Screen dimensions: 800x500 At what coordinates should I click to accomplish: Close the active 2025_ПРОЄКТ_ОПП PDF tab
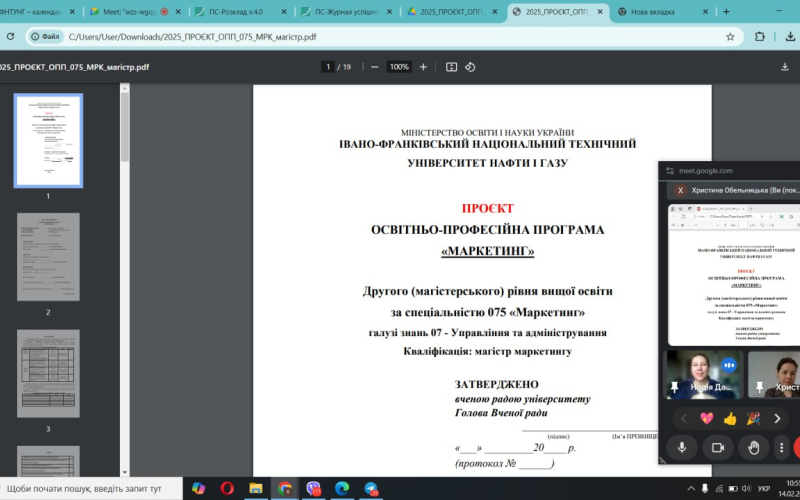[600, 12]
